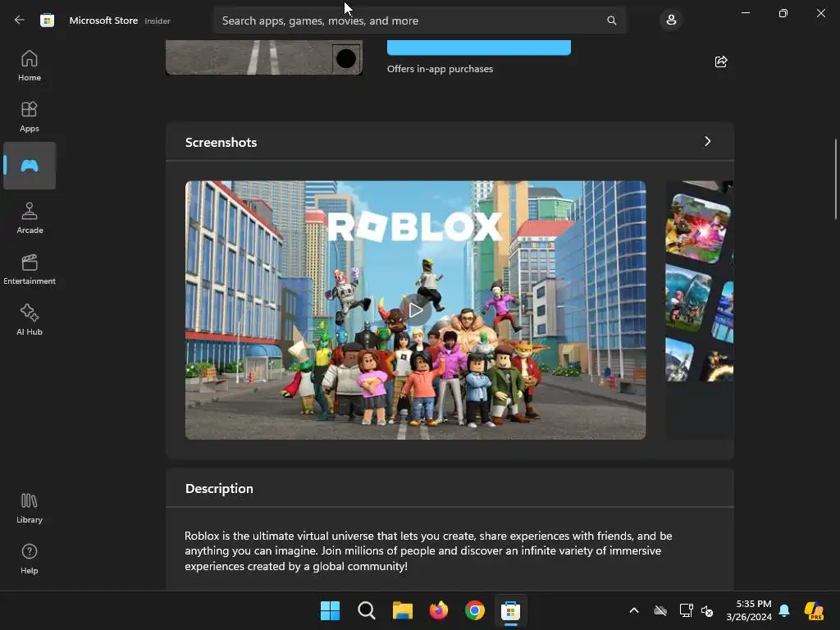Screen dimensions: 840x630
Task: Click the Screenshots heading
Action: pos(221,142)
